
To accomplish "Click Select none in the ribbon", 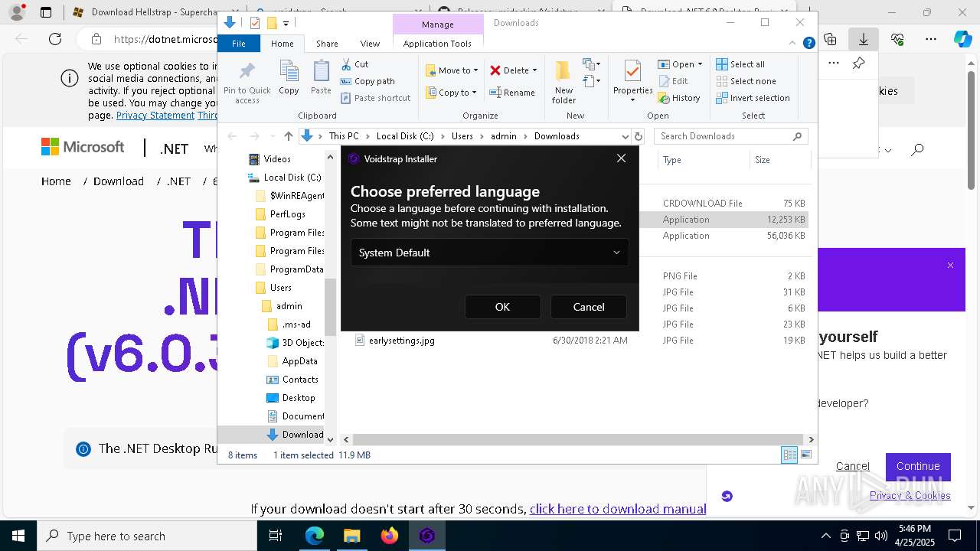I will [x=746, y=81].
